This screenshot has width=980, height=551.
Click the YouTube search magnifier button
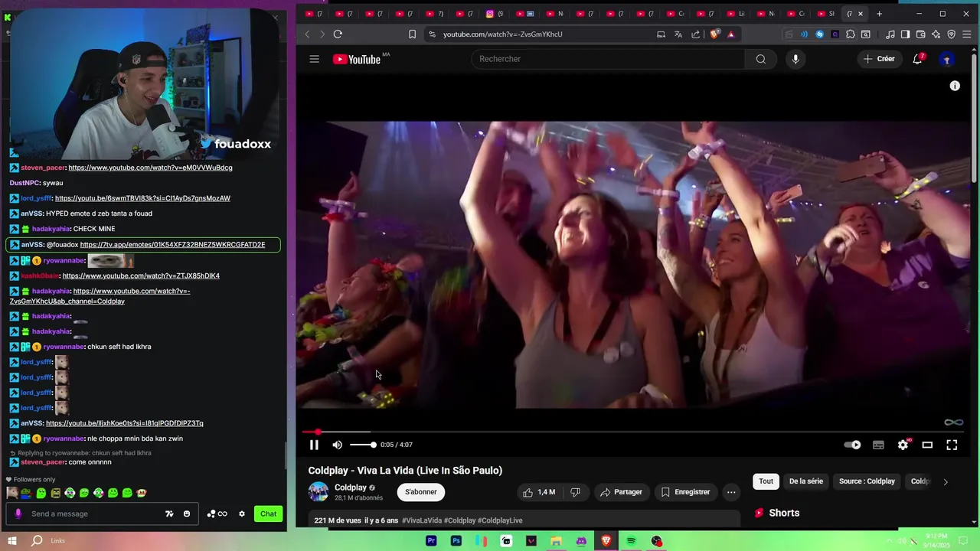[760, 59]
